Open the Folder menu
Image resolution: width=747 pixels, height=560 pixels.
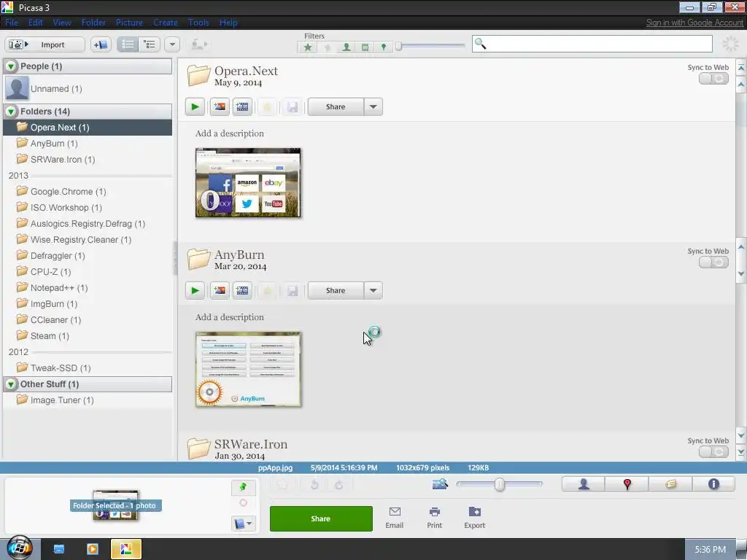point(93,23)
